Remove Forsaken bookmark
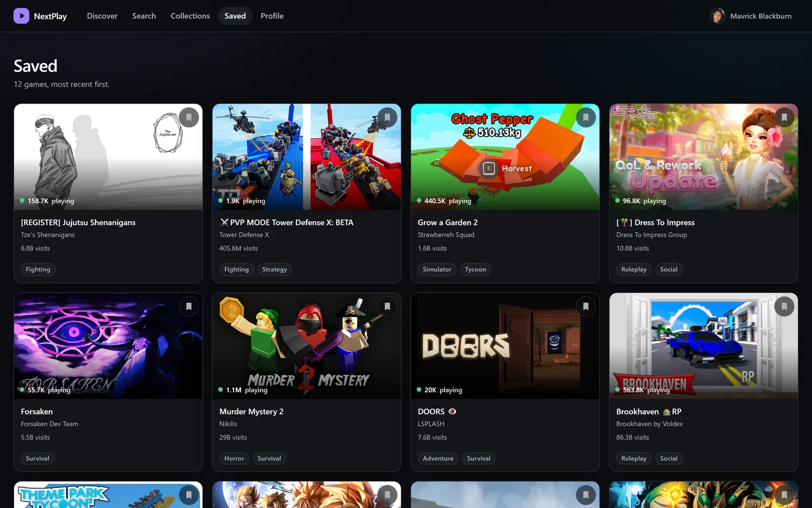The width and height of the screenshot is (812, 508). (189, 306)
